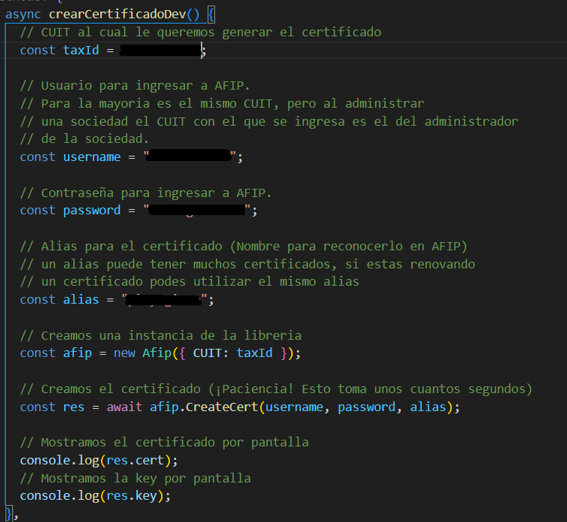Click the comment 'Mostramos el certificado por pantalla'
567x522 pixels.
(x=164, y=442)
